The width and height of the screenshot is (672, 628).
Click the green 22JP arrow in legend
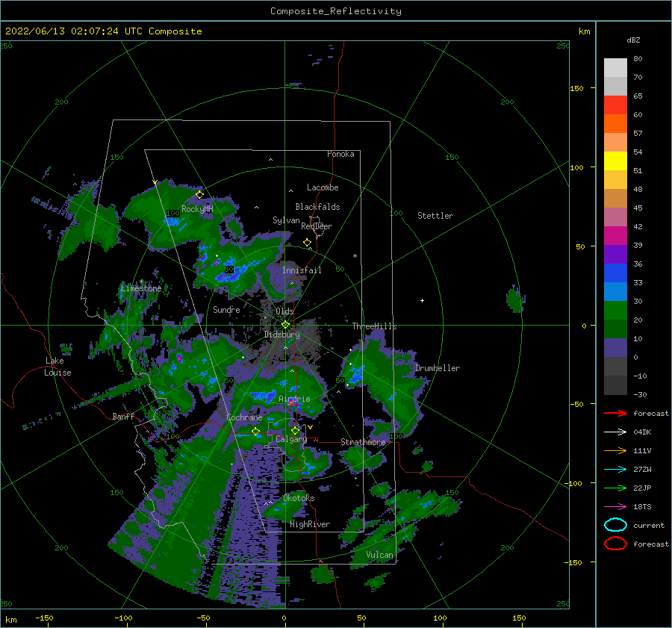click(x=615, y=488)
